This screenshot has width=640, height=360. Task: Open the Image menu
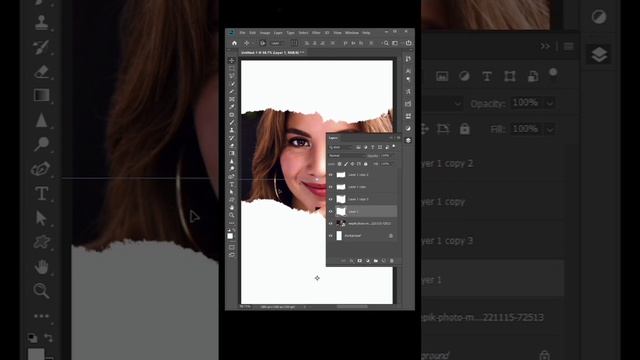[x=265, y=33]
